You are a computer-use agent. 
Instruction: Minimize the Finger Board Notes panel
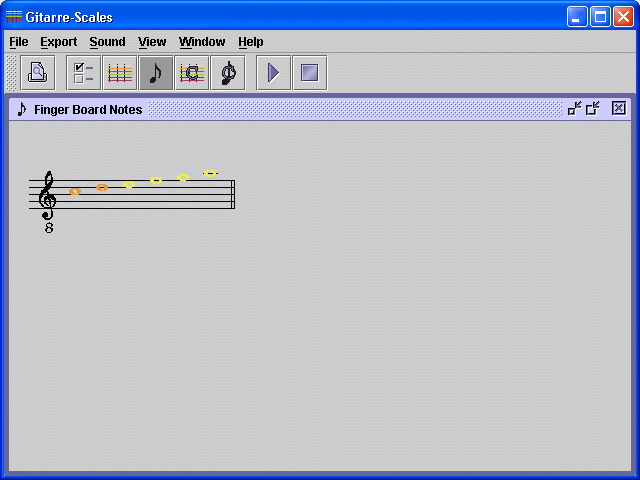pyautogui.click(x=574, y=108)
